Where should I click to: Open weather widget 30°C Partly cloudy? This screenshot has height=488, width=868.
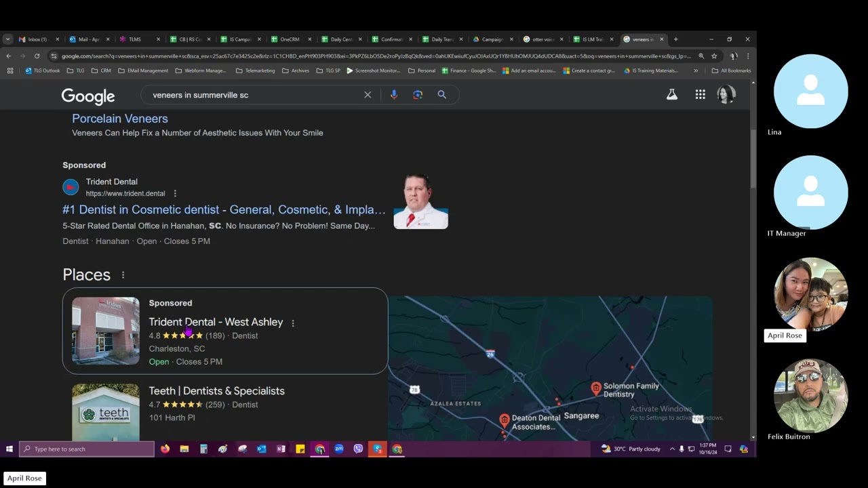coord(631,449)
